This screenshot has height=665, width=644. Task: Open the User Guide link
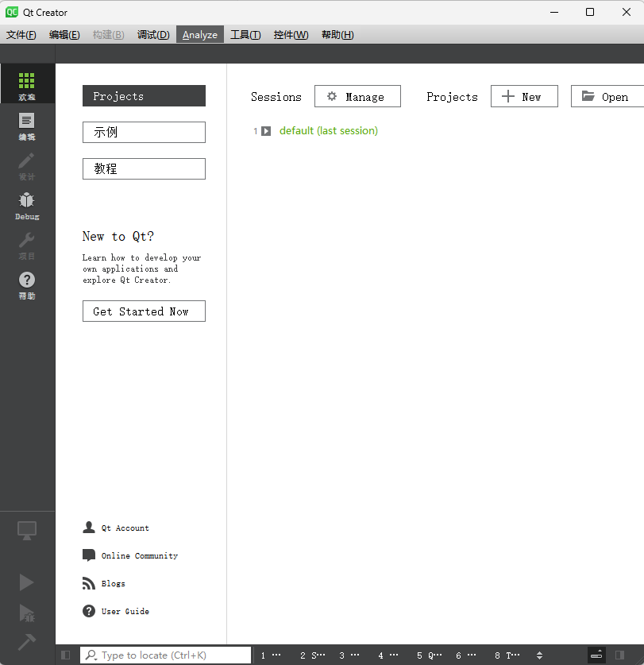(x=116, y=611)
